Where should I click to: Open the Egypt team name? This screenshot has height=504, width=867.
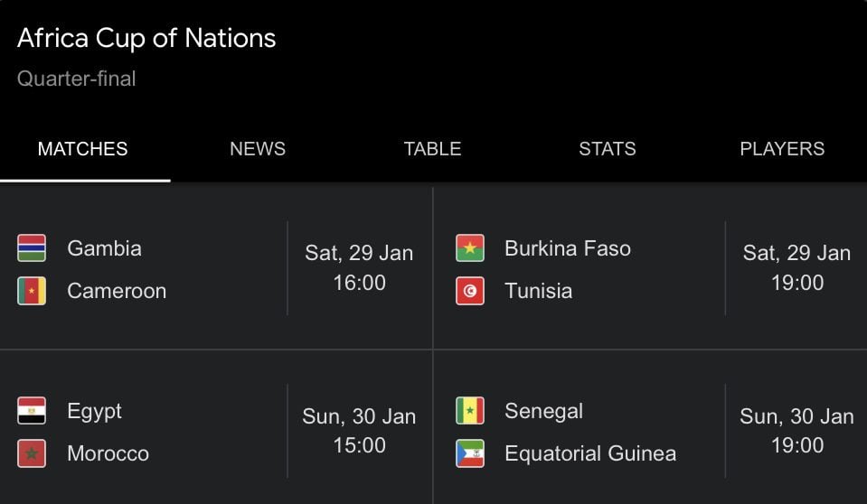95,412
